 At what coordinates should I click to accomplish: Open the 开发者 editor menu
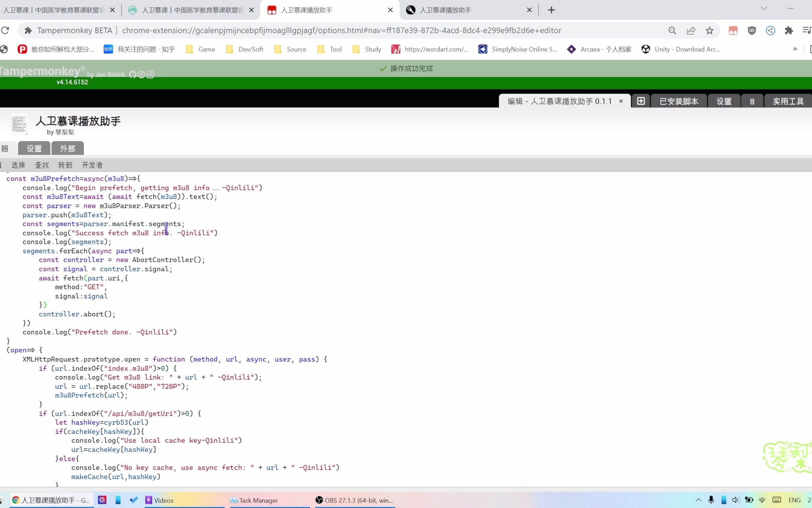92,165
